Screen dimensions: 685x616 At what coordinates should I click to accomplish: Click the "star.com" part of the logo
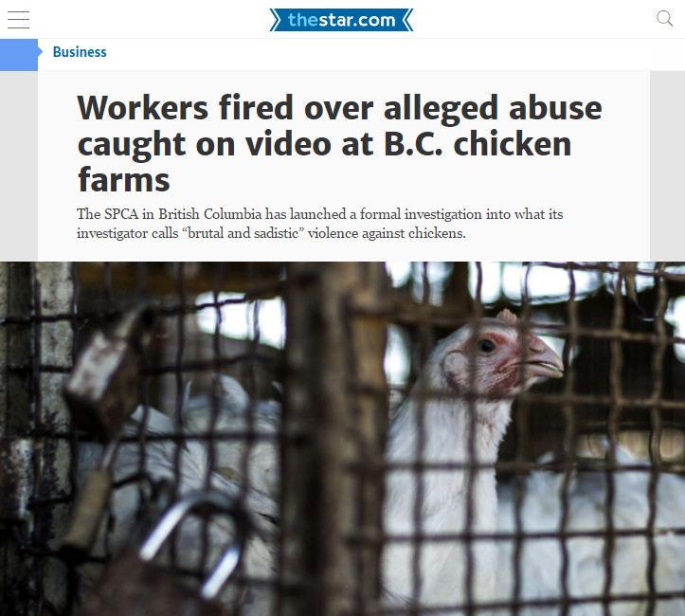[357, 20]
